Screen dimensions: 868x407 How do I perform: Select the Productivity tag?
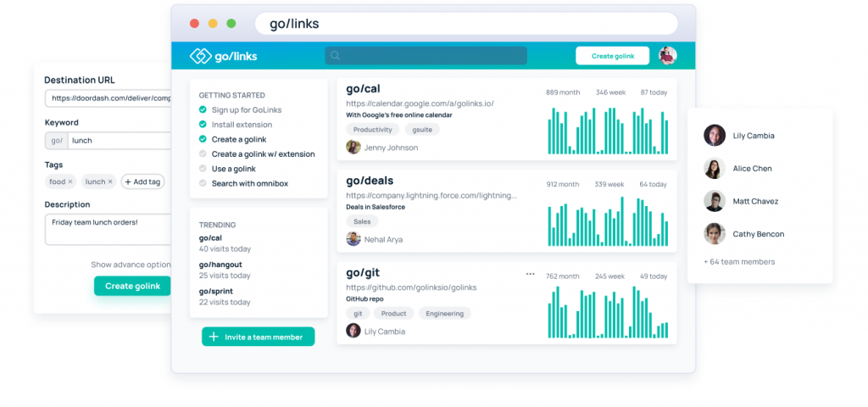[373, 130]
